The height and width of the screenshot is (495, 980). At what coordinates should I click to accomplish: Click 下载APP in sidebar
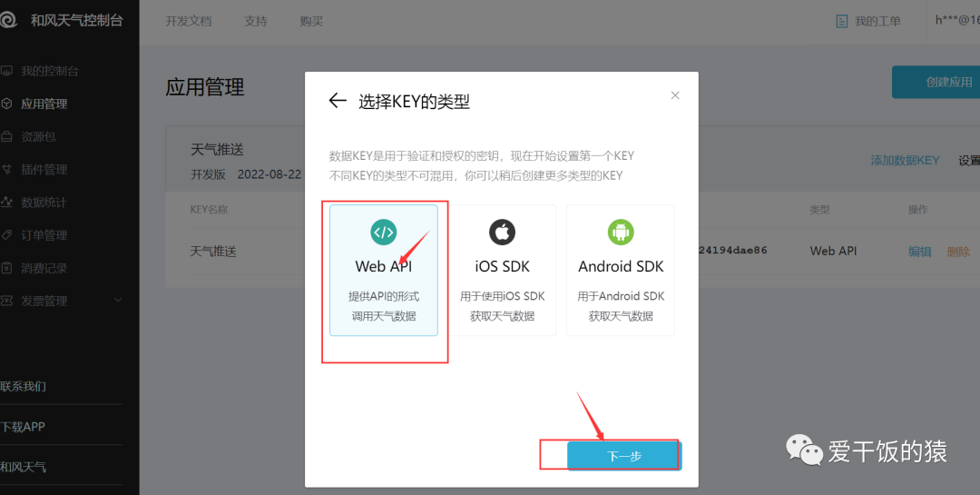[23, 427]
